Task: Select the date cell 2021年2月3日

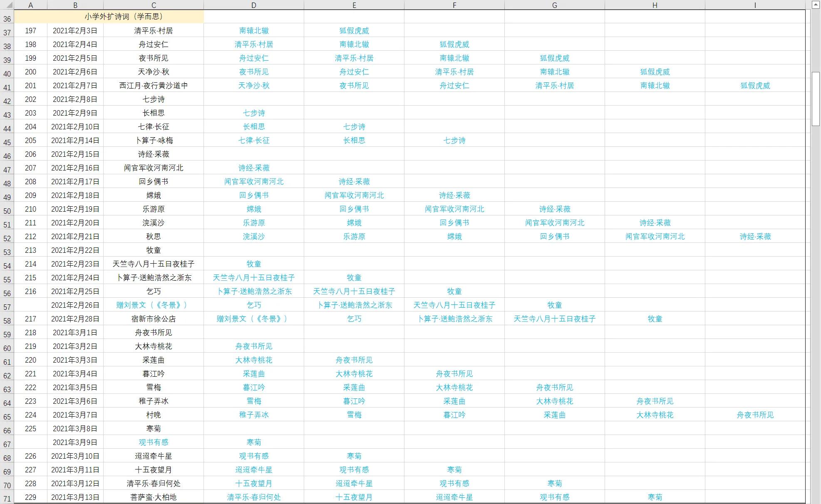Action: click(x=75, y=30)
